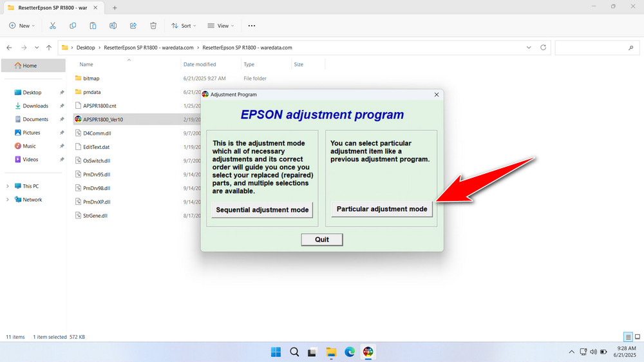Viewport: 644px width, 362px height.
Task: Select the APSPR1800.cnt file
Action: coord(99,106)
